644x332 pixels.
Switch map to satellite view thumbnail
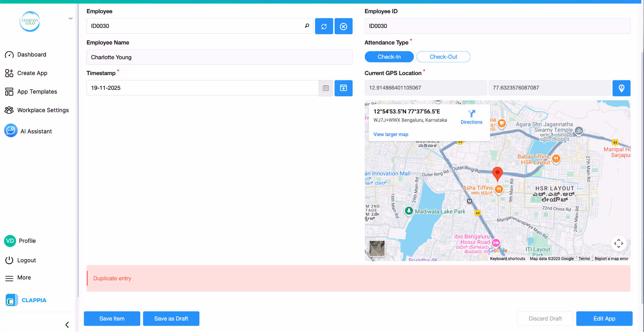coord(377,248)
